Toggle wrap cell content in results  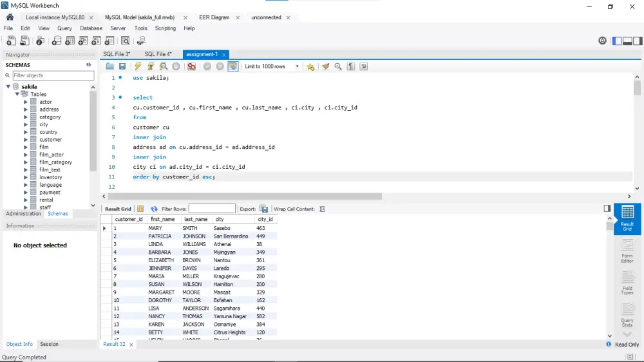[323, 209]
